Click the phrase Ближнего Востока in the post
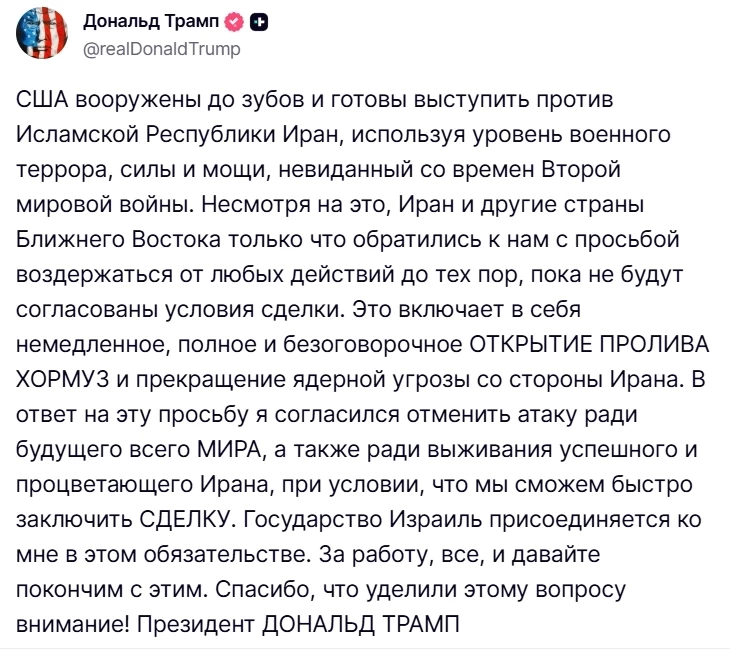The width and height of the screenshot is (730, 651). point(119,239)
